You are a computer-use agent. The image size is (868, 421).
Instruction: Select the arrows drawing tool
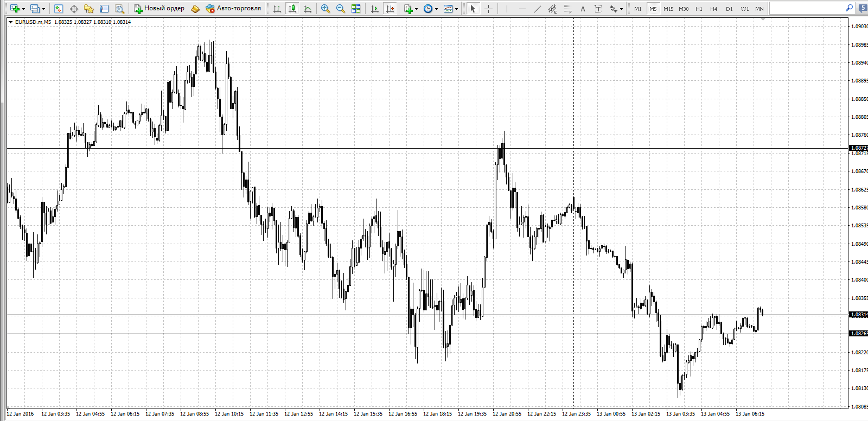613,9
